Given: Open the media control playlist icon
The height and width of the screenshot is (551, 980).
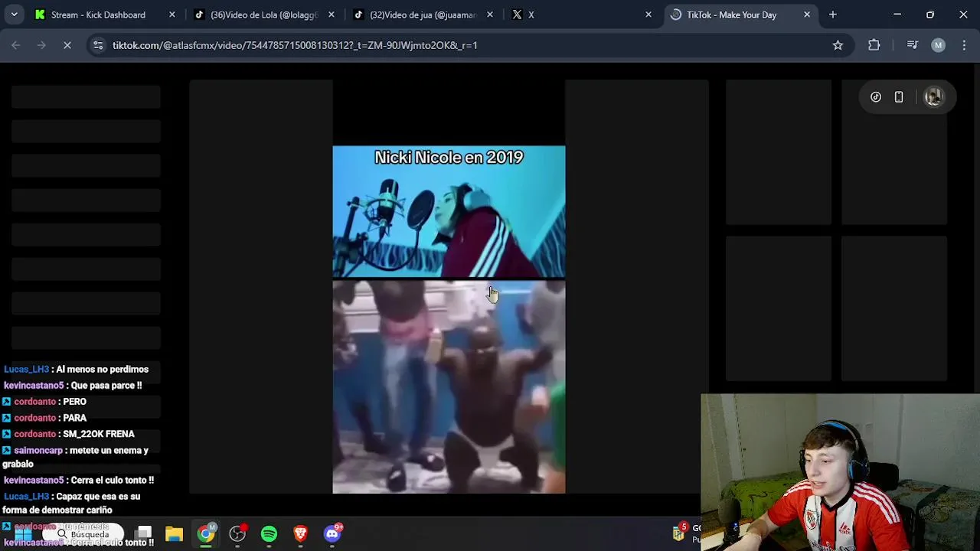Looking at the screenshot, I should pos(912,45).
